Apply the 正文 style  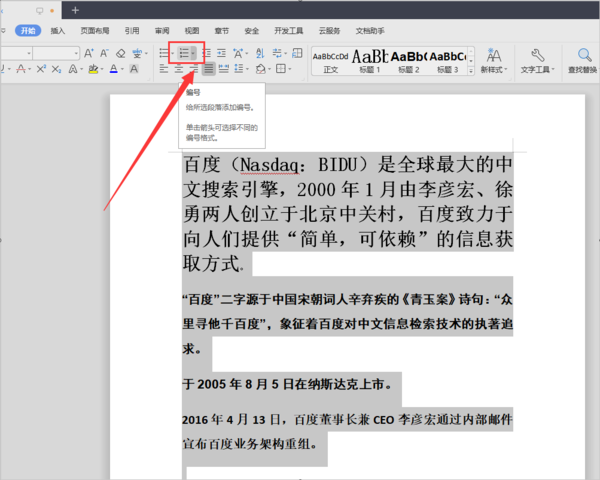tap(331, 61)
